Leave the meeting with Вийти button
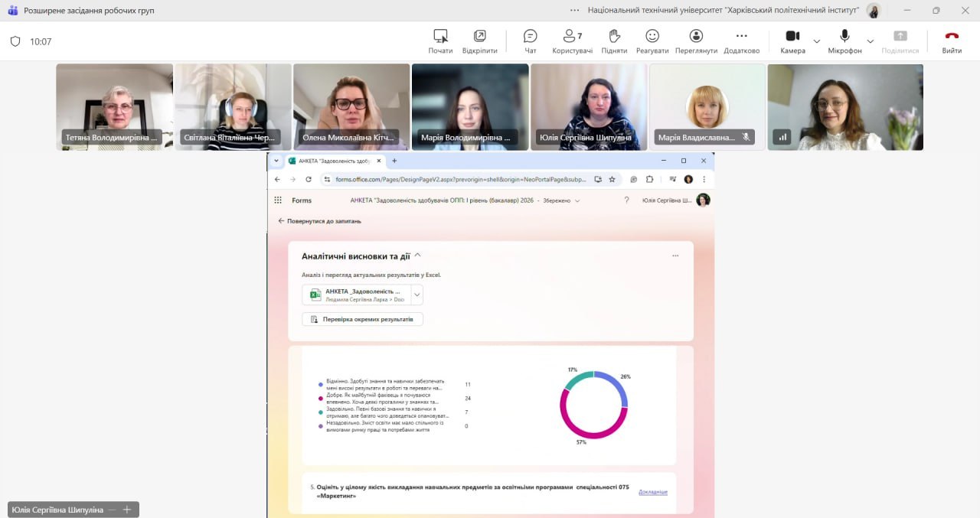Image resolution: width=980 pixels, height=518 pixels. tap(952, 41)
